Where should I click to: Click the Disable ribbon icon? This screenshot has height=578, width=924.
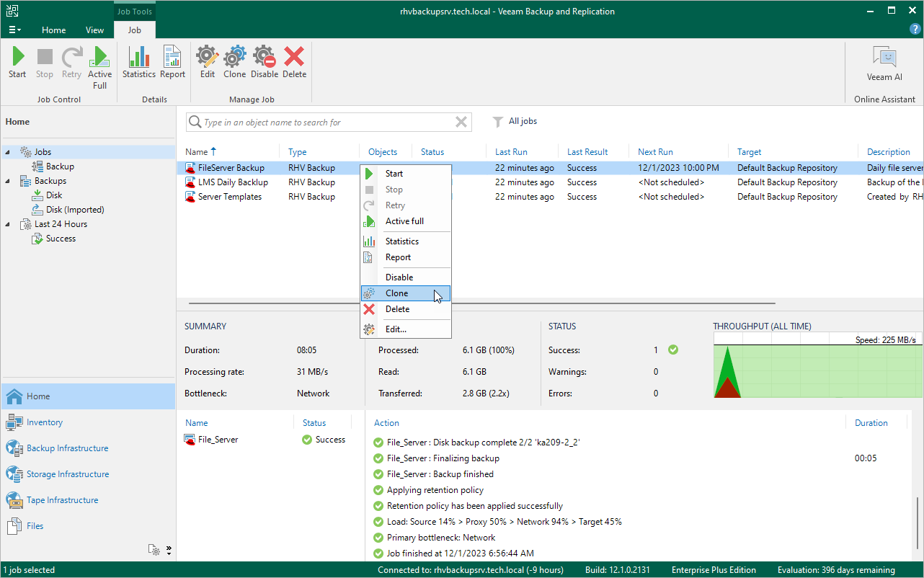point(265,62)
